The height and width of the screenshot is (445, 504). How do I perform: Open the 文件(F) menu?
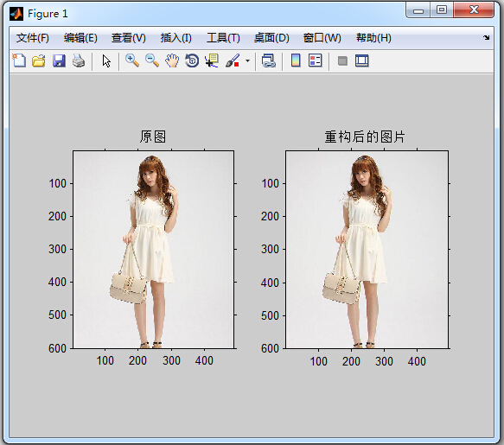point(33,38)
